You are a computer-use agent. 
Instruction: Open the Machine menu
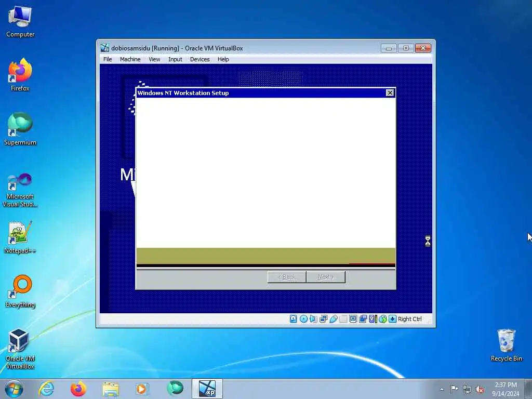[130, 59]
